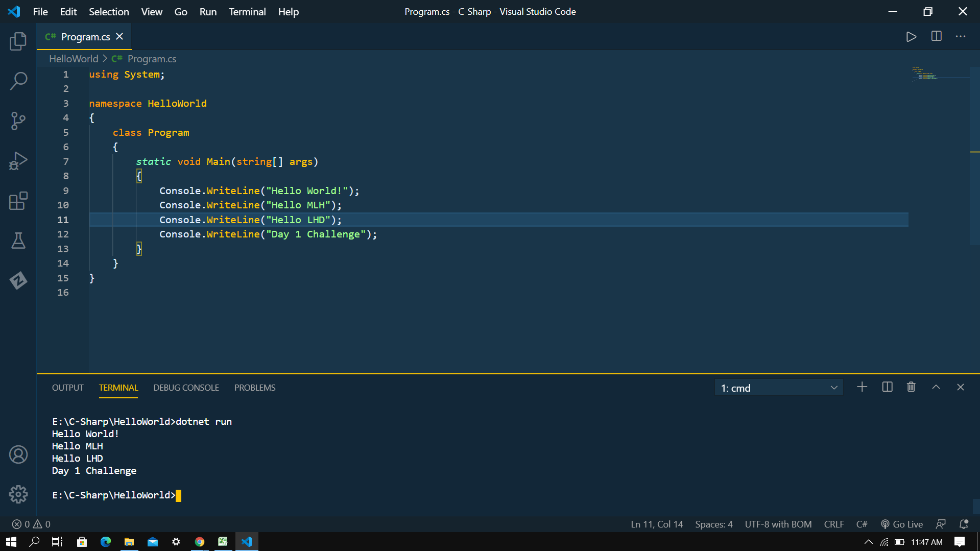980x551 pixels.
Task: Click the Visual Studio Code logo icon
Action: [14, 11]
